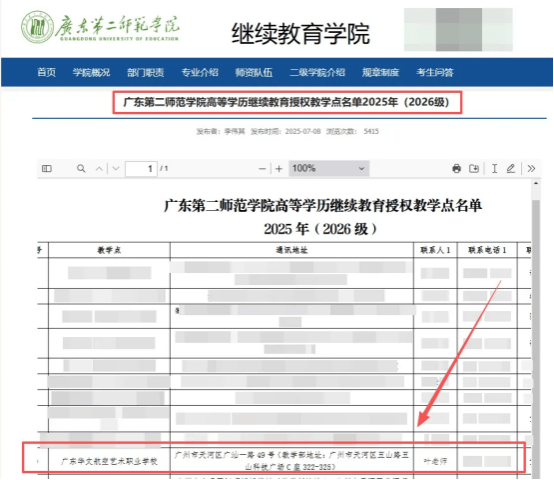Open the 部门职责 menu item
This screenshot has width=554, height=480.
tap(146, 72)
